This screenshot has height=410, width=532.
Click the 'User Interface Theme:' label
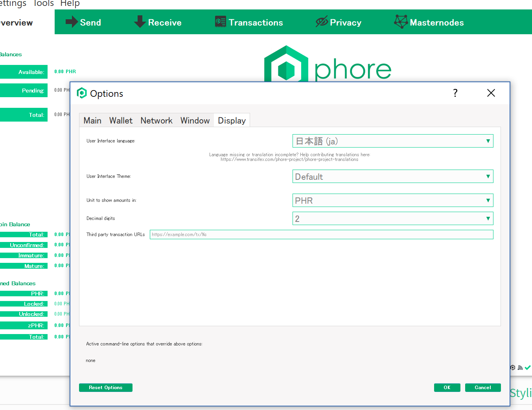(x=109, y=176)
